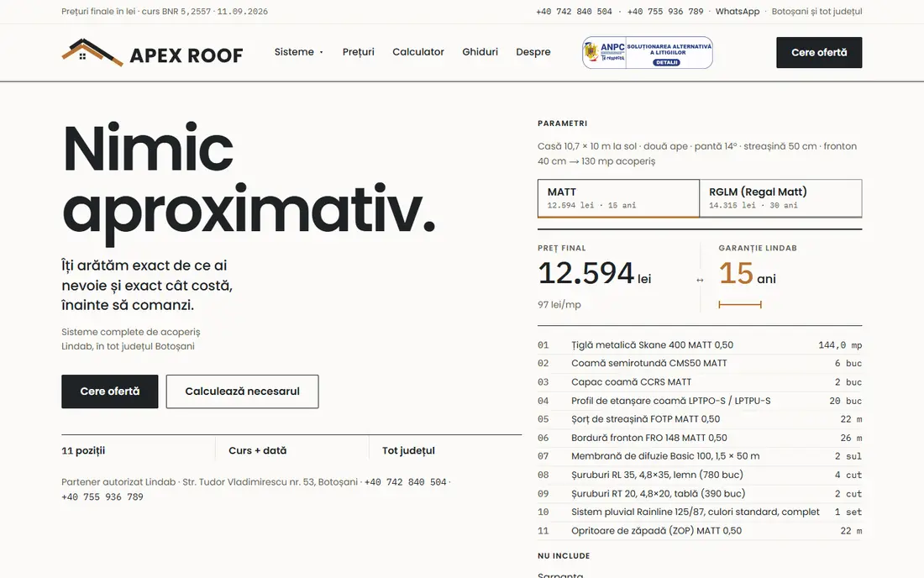Select row Capac coamă CCRS MATT
This screenshot has height=578, width=924.
click(x=700, y=381)
